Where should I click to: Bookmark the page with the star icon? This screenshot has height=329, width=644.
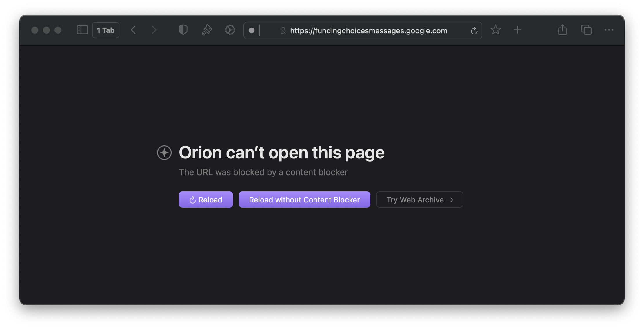(496, 30)
